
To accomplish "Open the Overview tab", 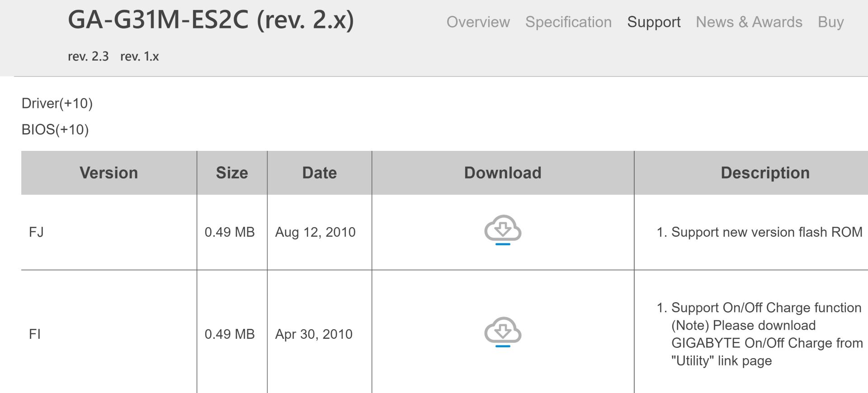I will point(478,22).
